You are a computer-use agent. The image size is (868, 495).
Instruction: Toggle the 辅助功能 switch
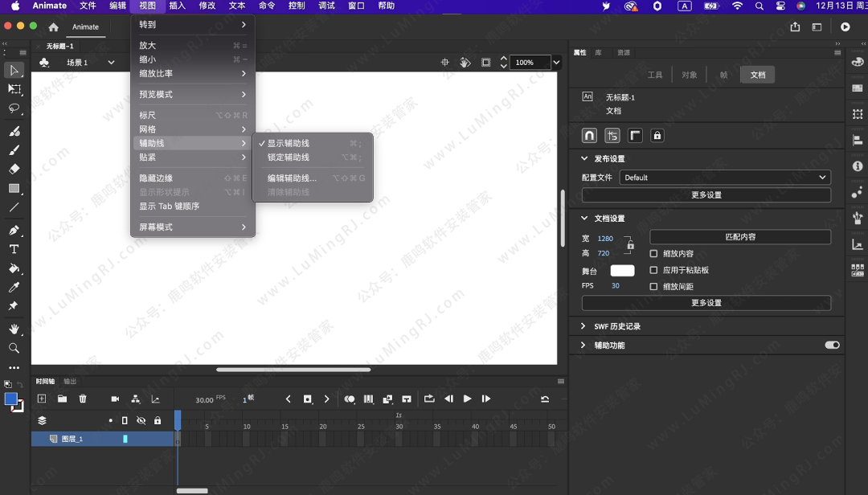832,345
